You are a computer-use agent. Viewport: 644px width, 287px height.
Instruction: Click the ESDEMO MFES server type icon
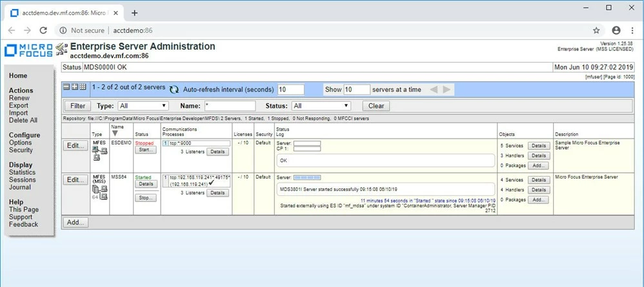pos(100,153)
